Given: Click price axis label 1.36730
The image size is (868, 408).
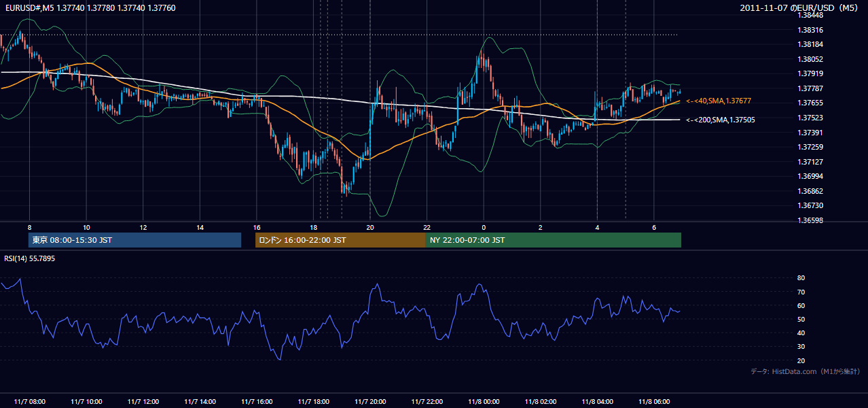Looking at the screenshot, I should tap(810, 205).
